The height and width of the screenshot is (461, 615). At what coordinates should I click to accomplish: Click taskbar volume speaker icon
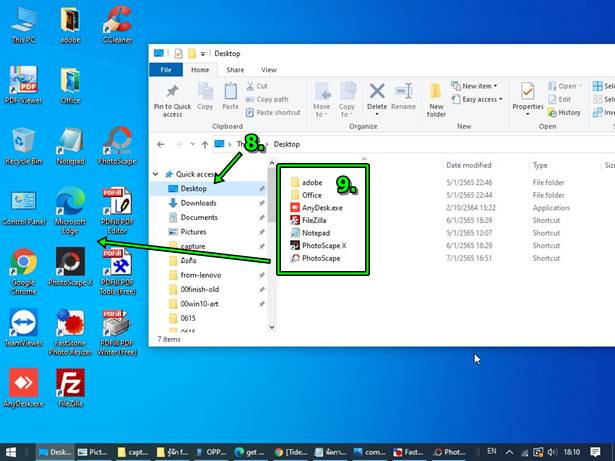tap(552, 452)
